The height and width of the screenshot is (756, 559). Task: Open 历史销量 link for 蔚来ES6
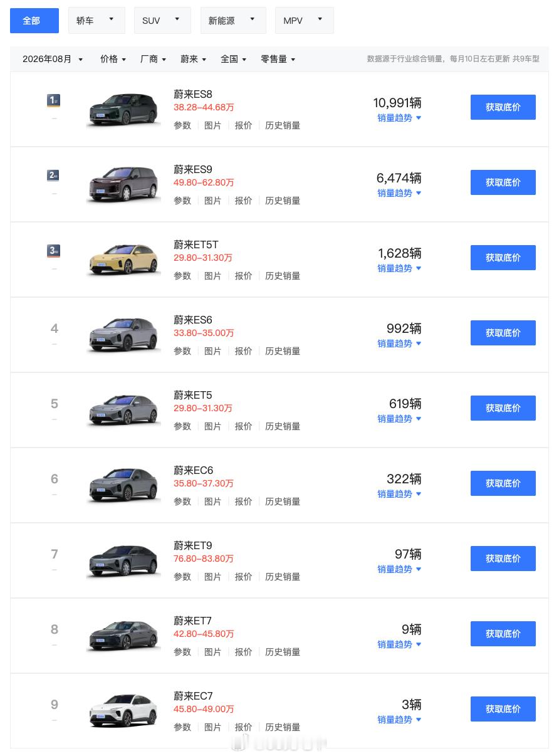(283, 351)
